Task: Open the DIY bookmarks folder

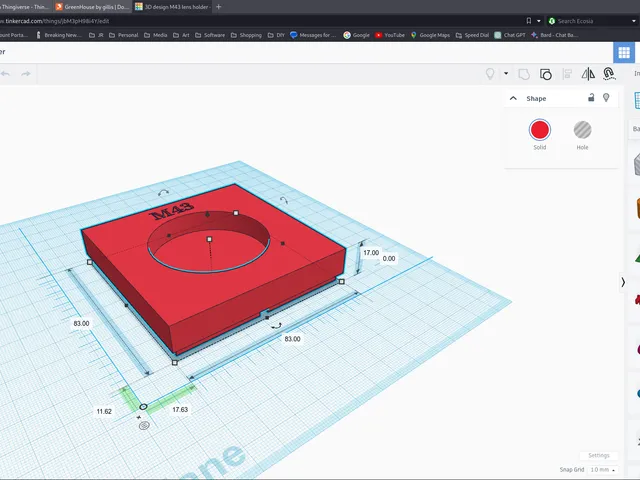Action: pyautogui.click(x=276, y=35)
